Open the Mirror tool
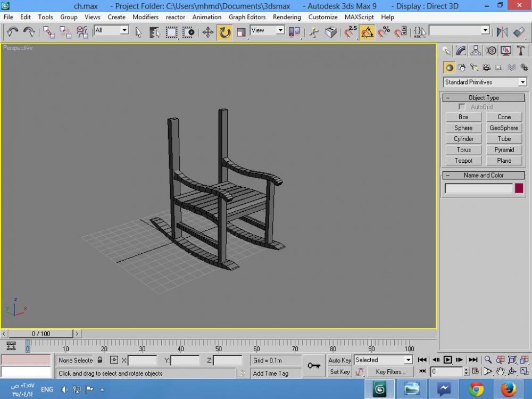Viewport: 532px width, 399px height. (x=502, y=32)
